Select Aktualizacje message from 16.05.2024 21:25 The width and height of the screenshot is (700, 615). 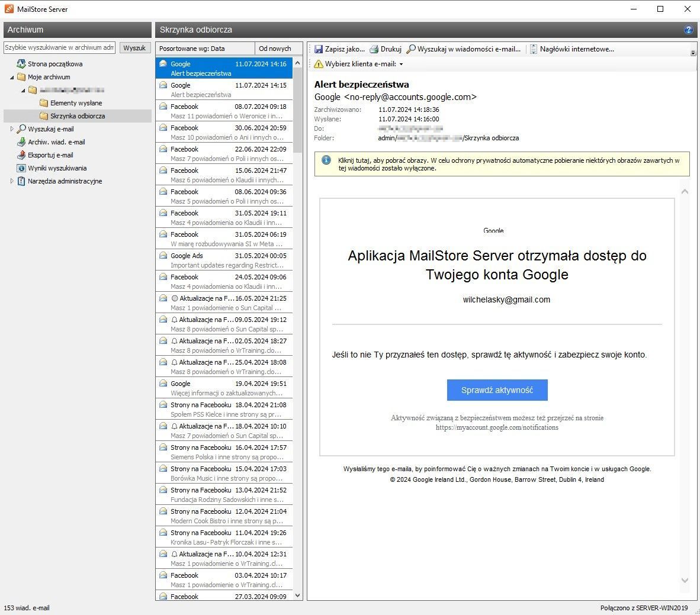tap(224, 303)
